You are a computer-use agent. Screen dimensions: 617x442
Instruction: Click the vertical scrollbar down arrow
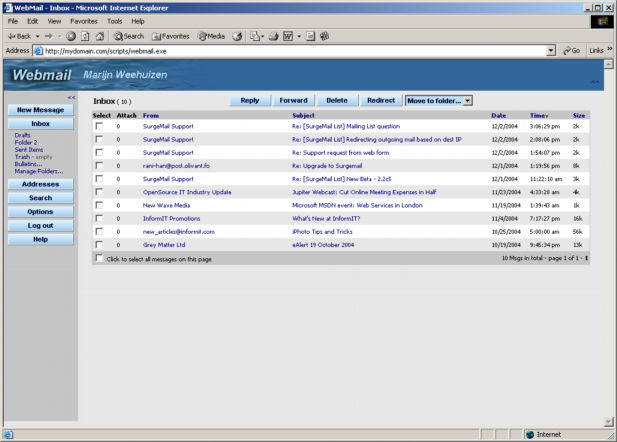click(x=610, y=421)
